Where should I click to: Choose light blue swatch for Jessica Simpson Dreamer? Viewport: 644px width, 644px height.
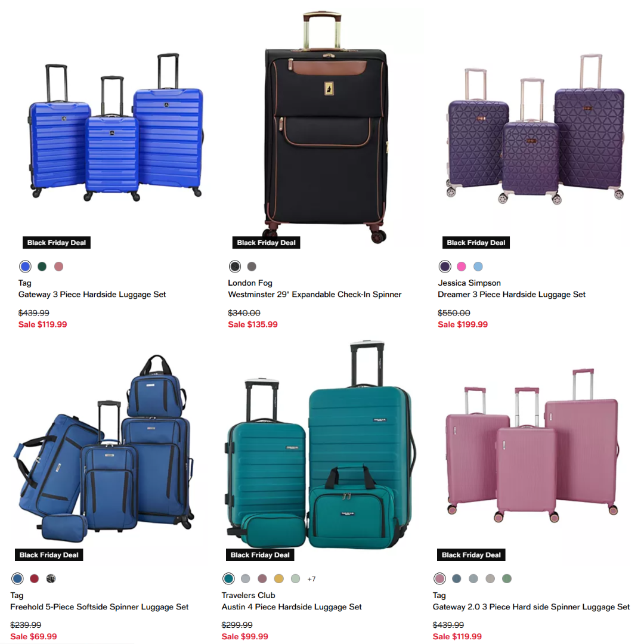(478, 267)
